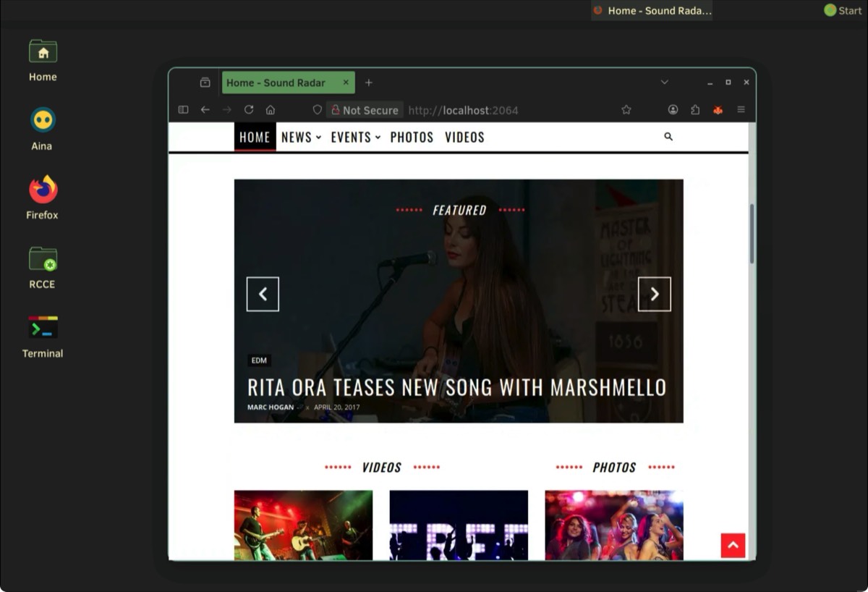Screen dimensions: 868x592
Task: Open the Photos menu item
Action: tap(412, 138)
